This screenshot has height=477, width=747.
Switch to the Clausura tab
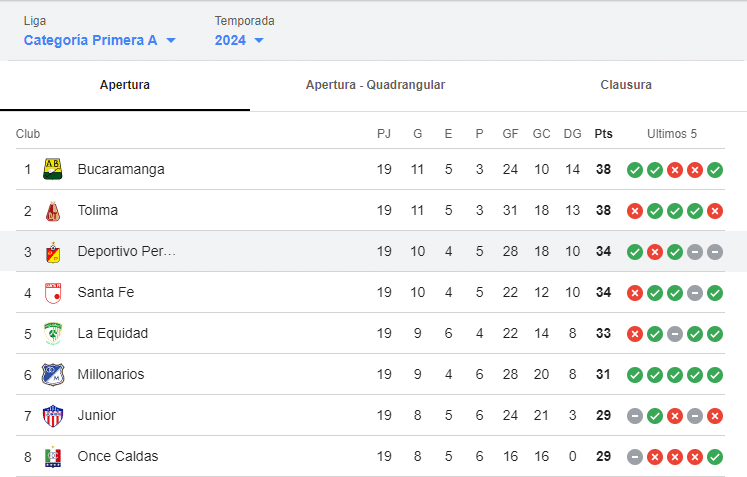click(x=626, y=85)
